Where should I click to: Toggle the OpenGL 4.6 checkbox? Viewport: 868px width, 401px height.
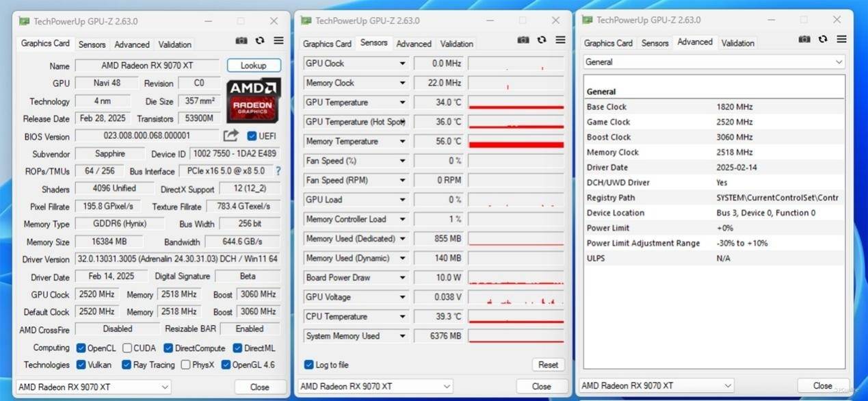pos(224,365)
